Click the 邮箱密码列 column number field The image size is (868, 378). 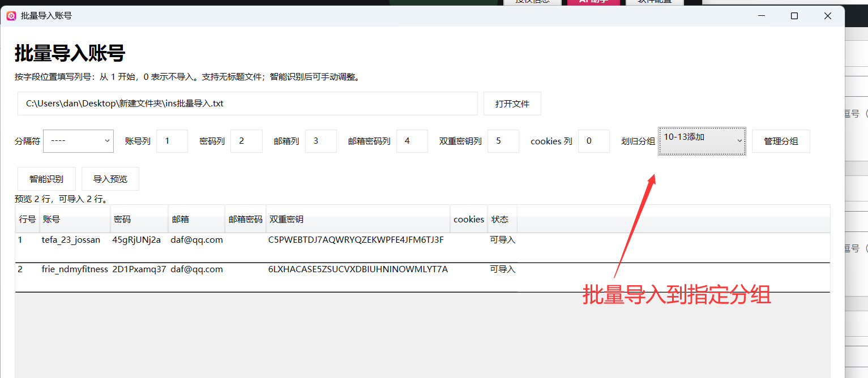412,141
